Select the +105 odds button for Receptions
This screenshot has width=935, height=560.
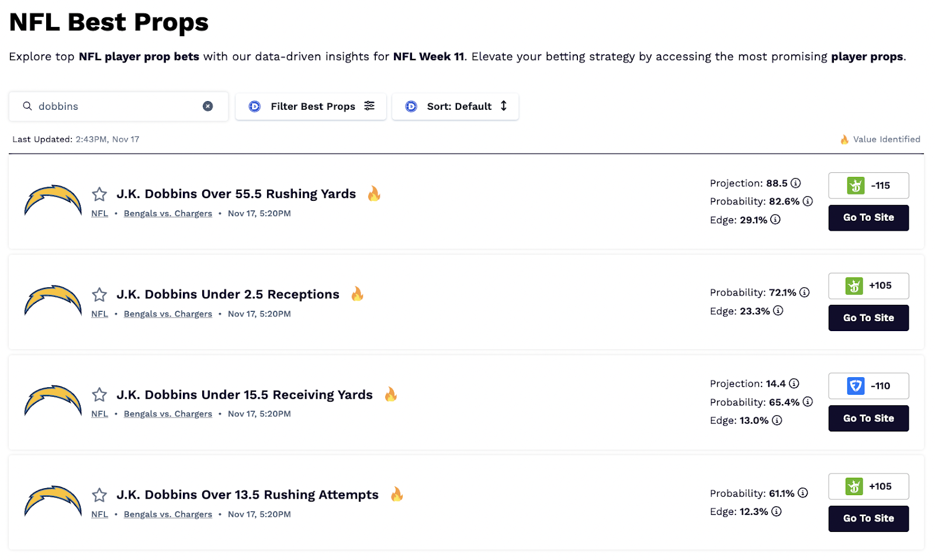(x=868, y=286)
